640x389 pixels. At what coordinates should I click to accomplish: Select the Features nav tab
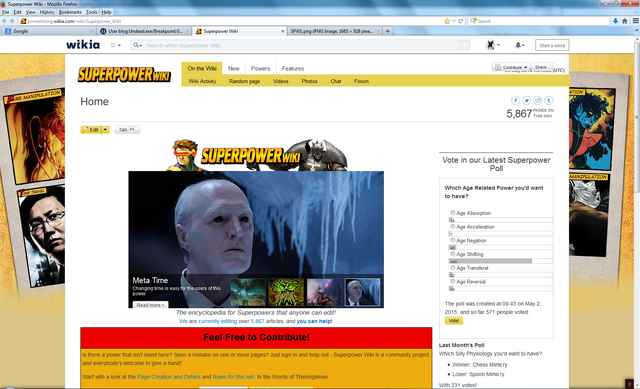pos(293,69)
